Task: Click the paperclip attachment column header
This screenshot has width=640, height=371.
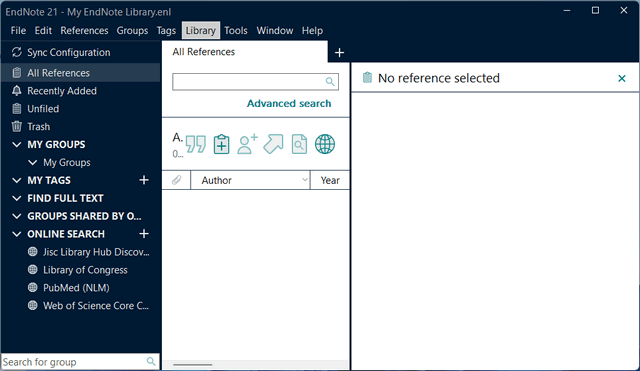Action: [176, 180]
